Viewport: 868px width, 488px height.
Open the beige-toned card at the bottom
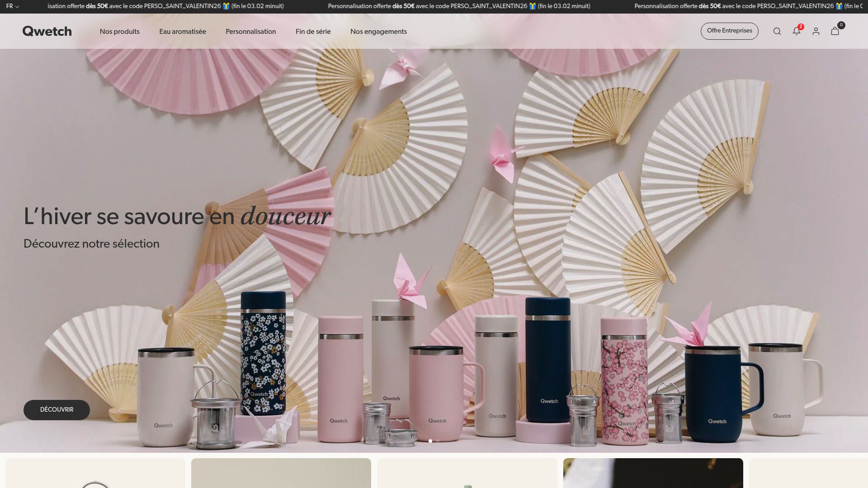click(281, 473)
